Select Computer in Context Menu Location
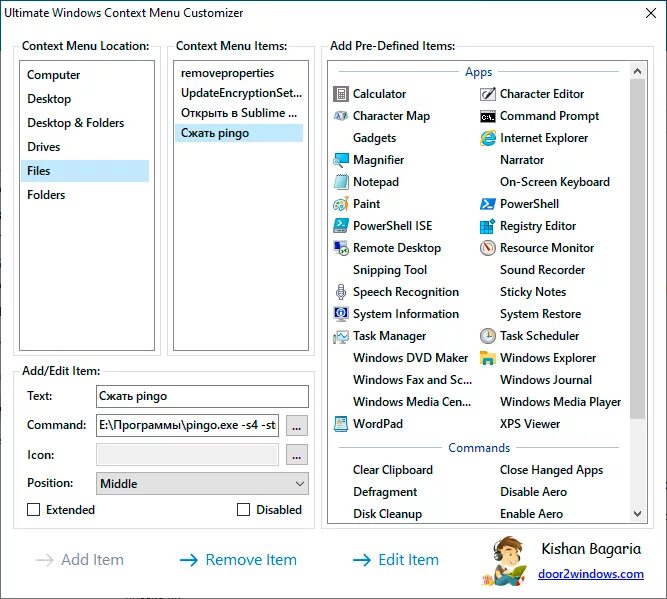 [x=85, y=75]
